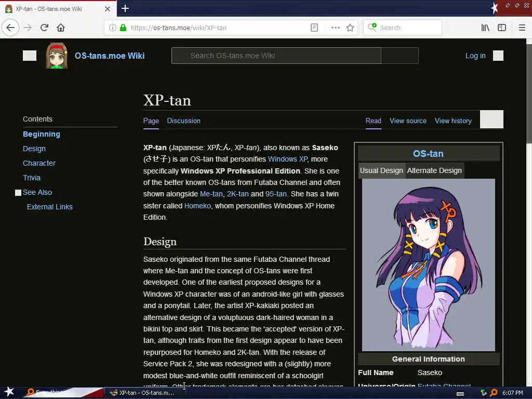Open the Firefox hamburger menu
The height and width of the screenshot is (399, 532).
522,28
